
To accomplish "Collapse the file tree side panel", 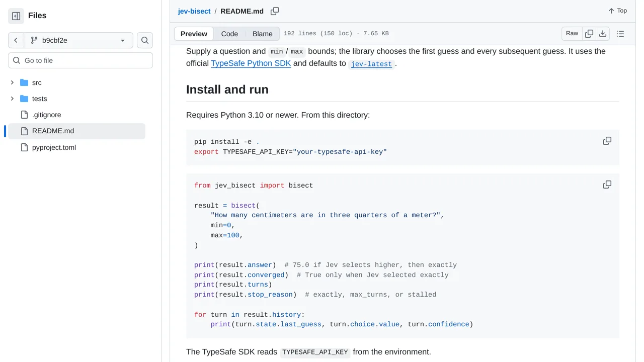I will (16, 16).
